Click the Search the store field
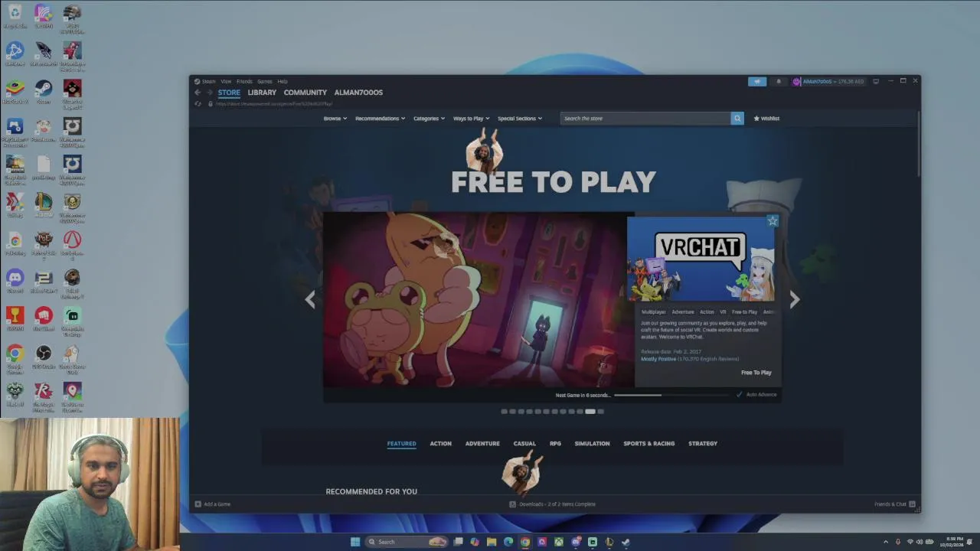The image size is (980, 551). (645, 119)
